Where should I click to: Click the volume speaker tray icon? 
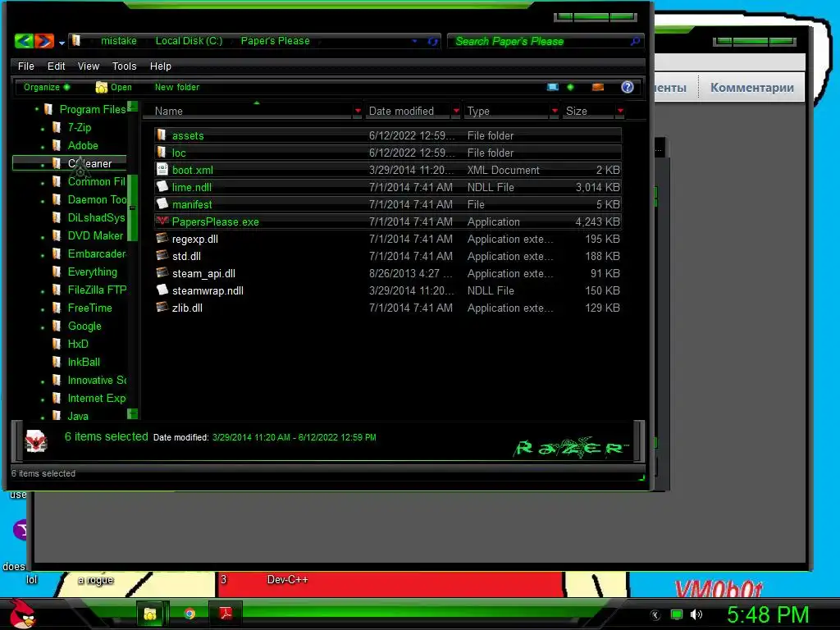(696, 614)
